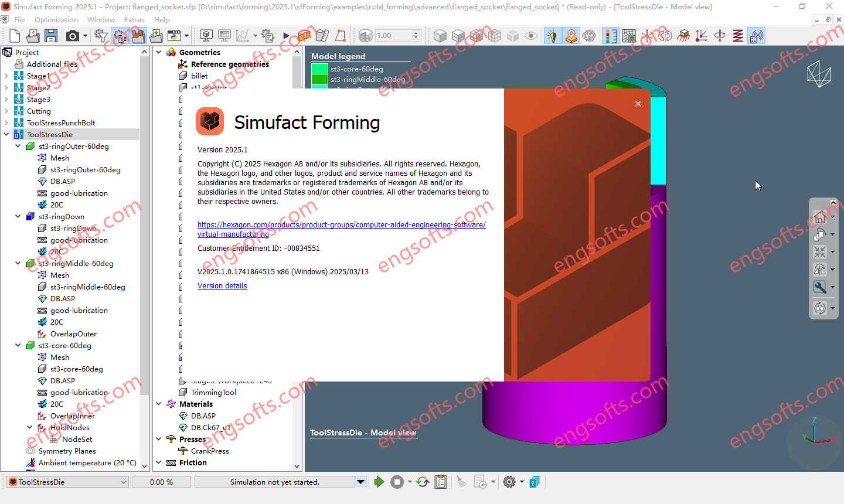Viewport: 844px width, 504px height.
Task: Collapse the Presses catalog section
Action: pos(159,439)
